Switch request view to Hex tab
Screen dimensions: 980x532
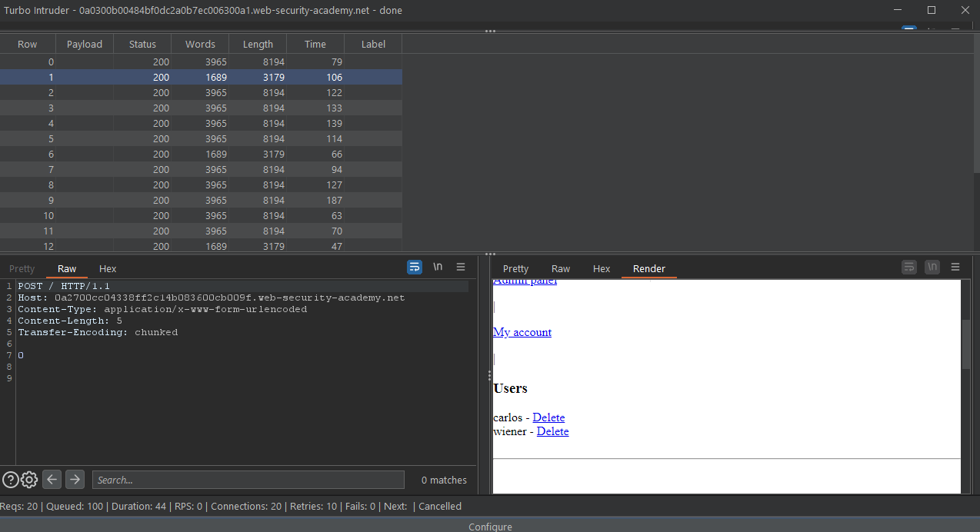(x=108, y=268)
